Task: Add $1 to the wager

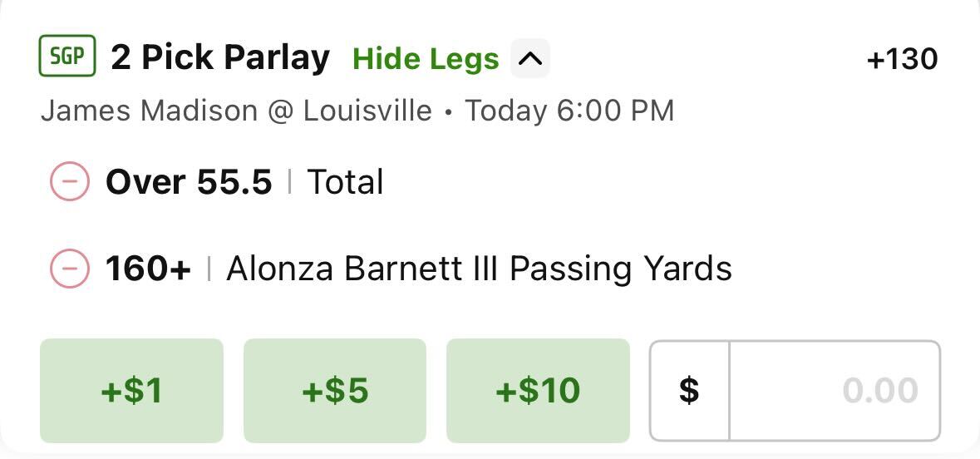Action: pyautogui.click(x=131, y=391)
